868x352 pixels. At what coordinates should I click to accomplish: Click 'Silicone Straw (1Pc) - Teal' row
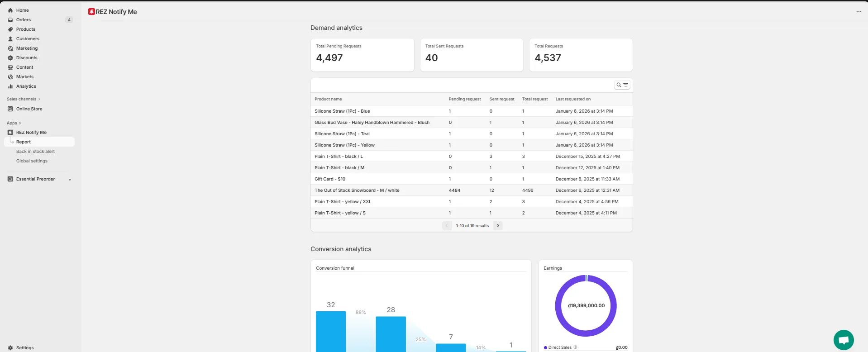coord(472,134)
